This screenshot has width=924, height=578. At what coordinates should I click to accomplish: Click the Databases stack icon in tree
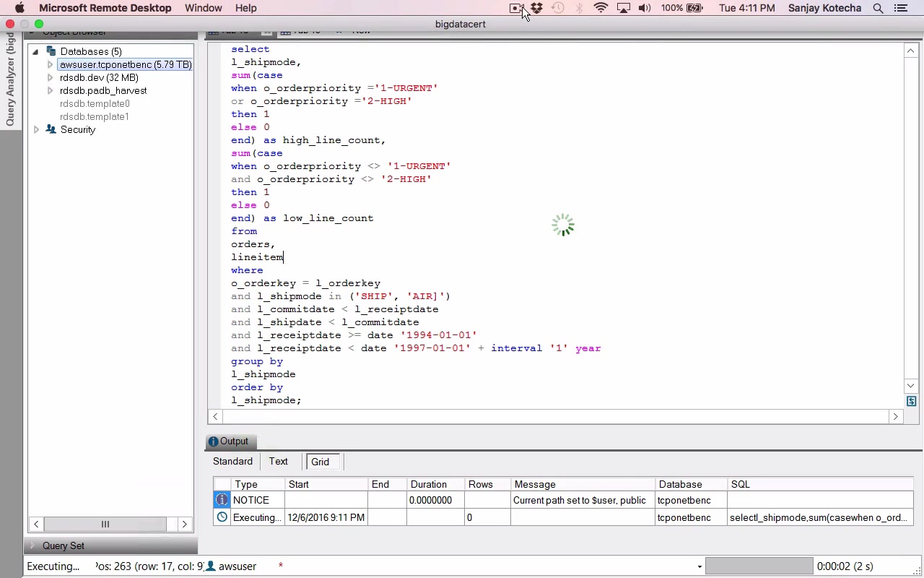tap(51, 51)
